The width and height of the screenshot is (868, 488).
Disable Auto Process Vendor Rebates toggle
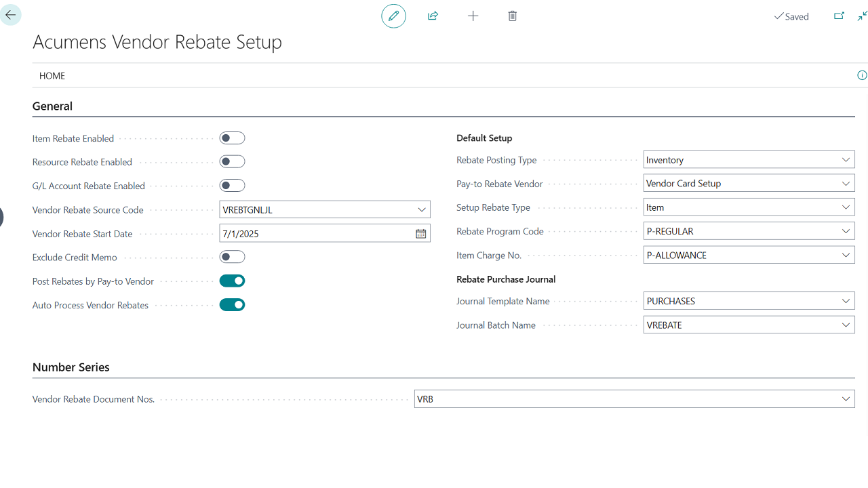[x=232, y=305]
